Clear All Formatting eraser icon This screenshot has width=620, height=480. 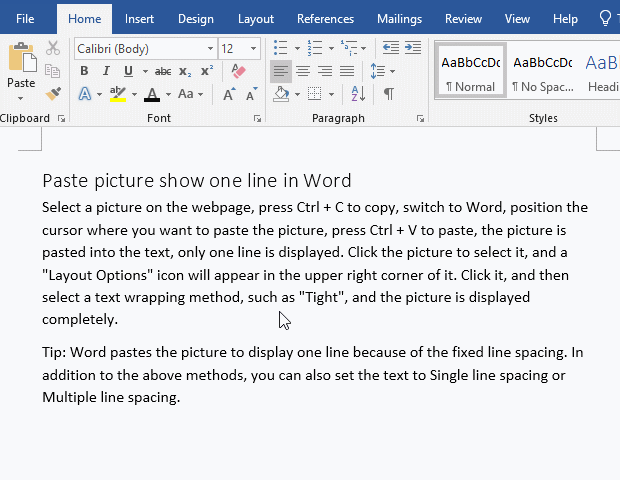click(238, 71)
